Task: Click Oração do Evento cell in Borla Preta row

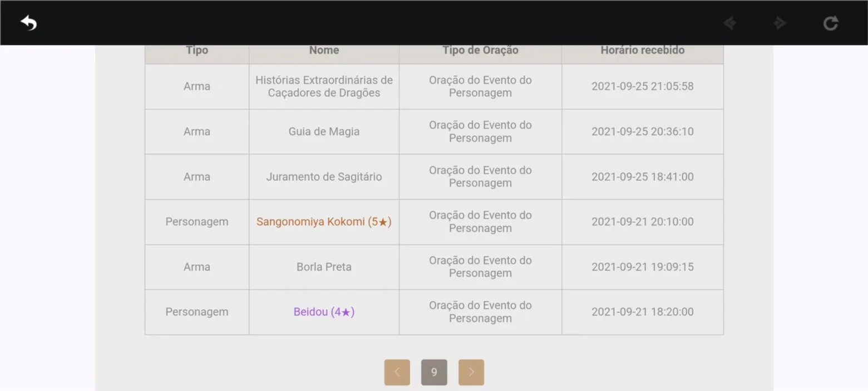Action: pos(480,267)
